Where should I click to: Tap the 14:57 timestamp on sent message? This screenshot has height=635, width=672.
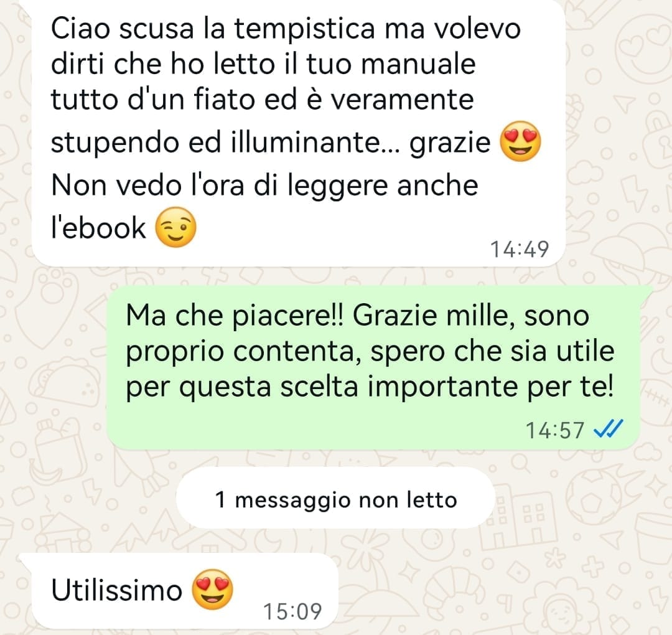coord(555,430)
